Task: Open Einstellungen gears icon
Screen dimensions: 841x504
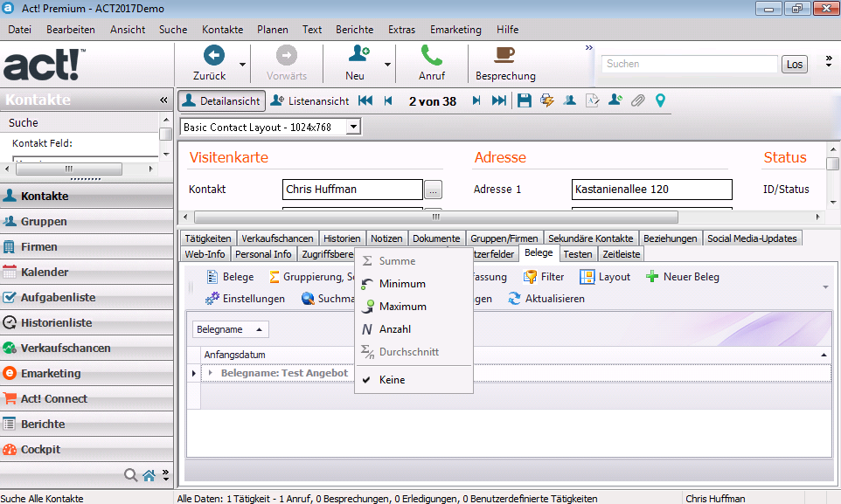Action: (x=212, y=299)
